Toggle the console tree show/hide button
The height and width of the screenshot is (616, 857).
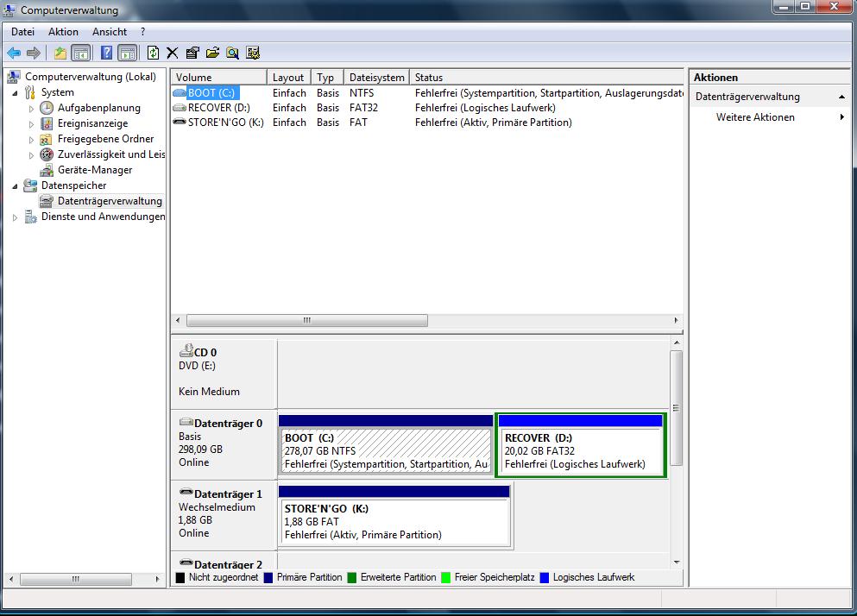[80, 53]
